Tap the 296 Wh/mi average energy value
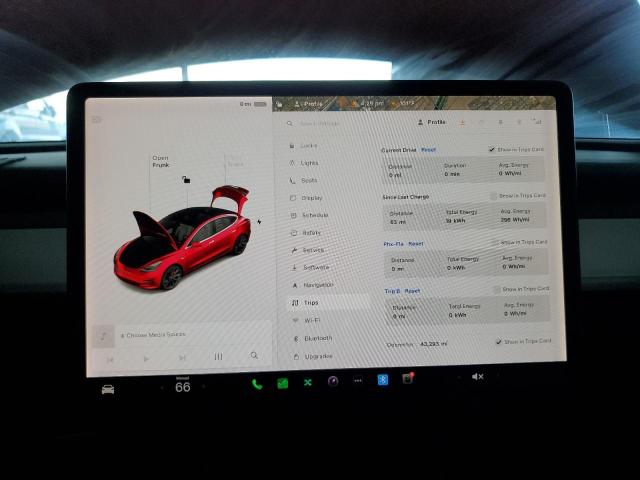The image size is (640, 480). (x=516, y=220)
